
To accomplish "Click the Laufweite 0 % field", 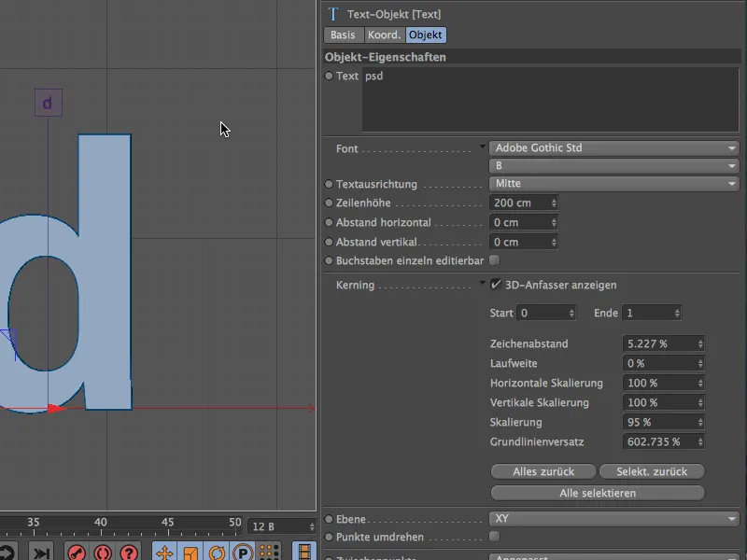I will pyautogui.click(x=663, y=363).
